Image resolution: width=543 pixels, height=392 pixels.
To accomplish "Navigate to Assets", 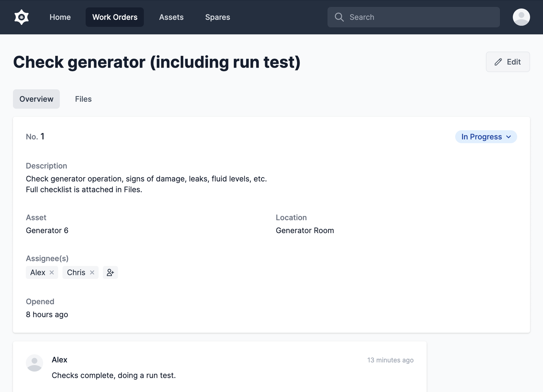I will [x=171, y=17].
